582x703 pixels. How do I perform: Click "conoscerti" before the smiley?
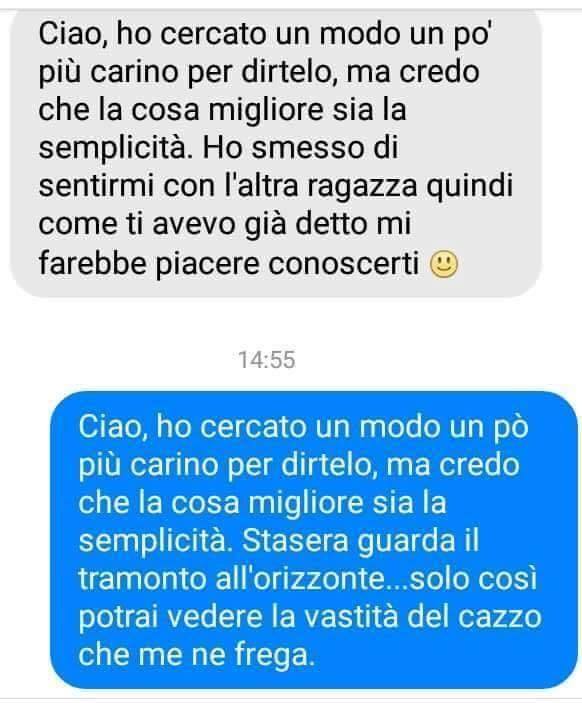point(343,264)
